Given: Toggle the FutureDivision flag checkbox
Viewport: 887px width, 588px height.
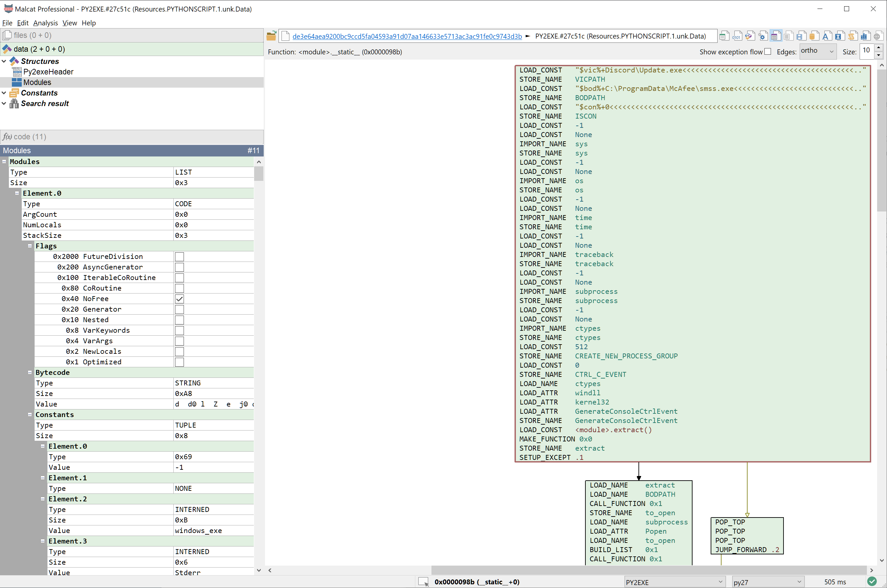Looking at the screenshot, I should 179,257.
